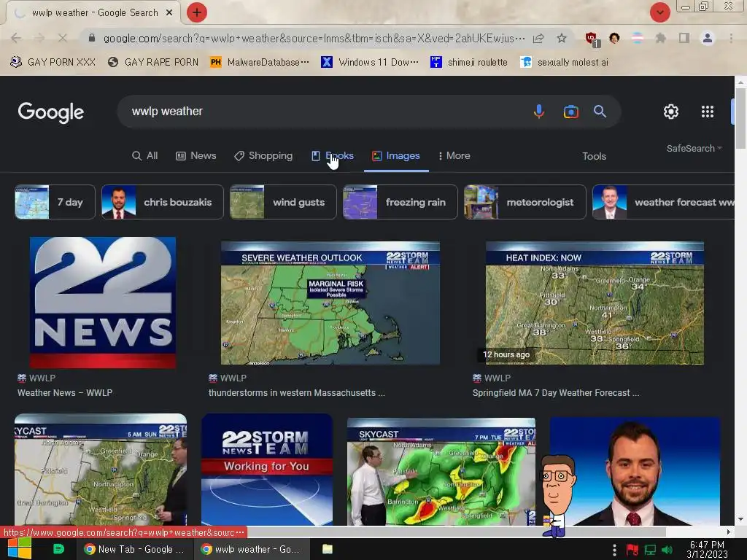Click the horizontal scrollbar right arrow
Screen dimensions: 747x560
729,532
